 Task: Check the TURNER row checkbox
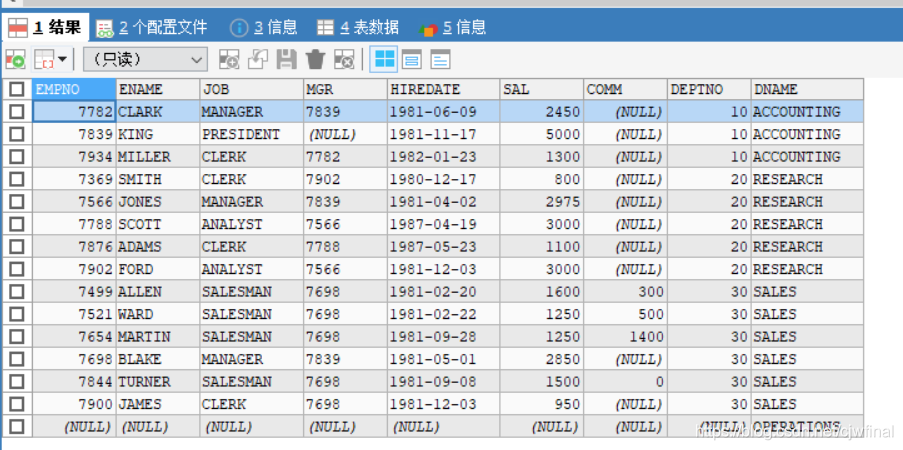click(x=17, y=381)
